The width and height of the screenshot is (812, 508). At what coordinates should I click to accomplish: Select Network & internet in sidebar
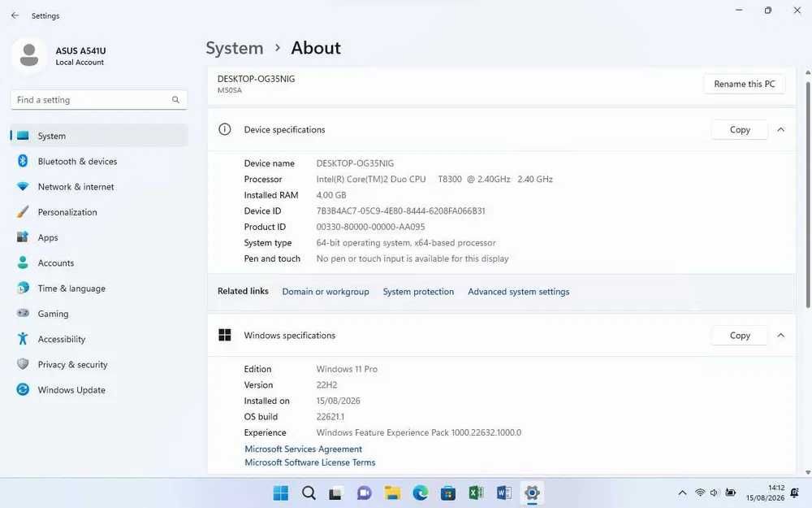pos(99,187)
